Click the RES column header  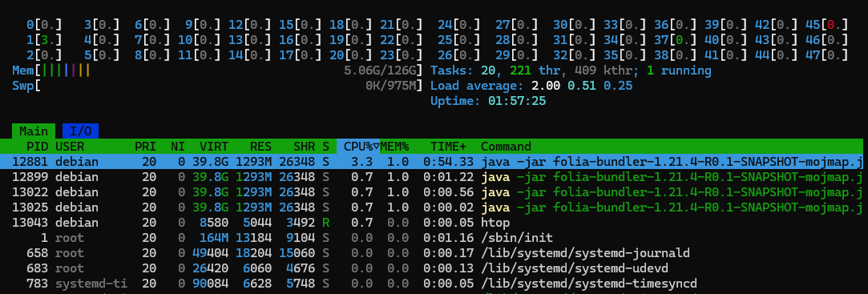tap(260, 147)
